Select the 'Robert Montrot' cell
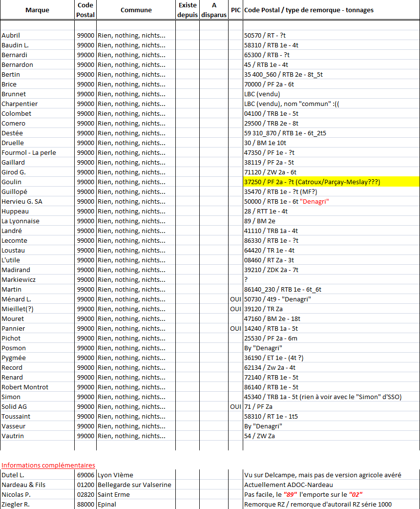420x509 pixels. pos(37,386)
